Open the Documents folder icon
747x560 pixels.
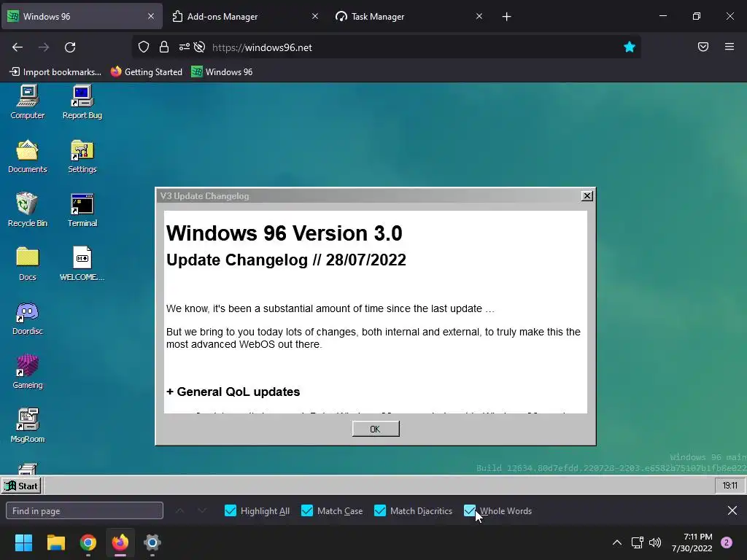point(27,156)
